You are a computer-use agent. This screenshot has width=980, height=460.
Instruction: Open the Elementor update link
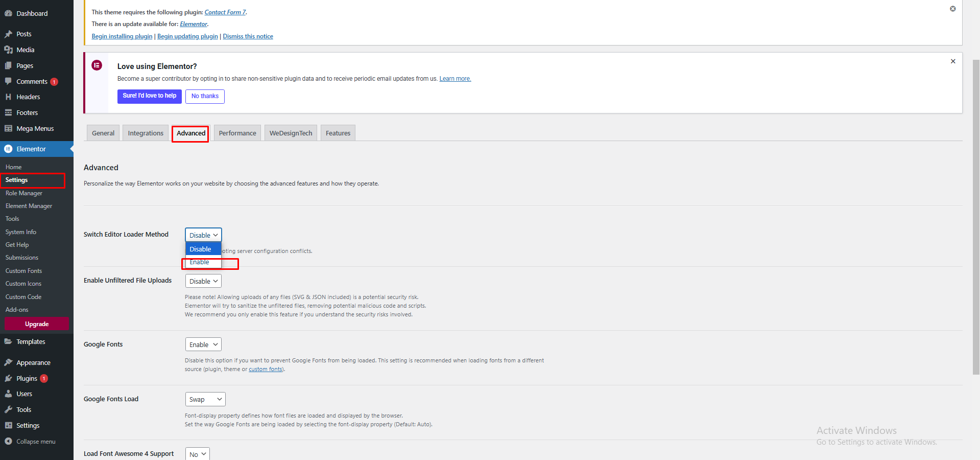[194, 24]
